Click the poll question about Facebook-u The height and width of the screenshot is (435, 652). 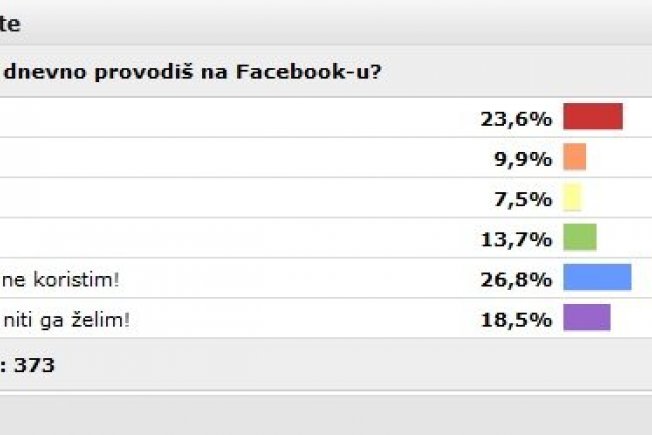[193, 72]
